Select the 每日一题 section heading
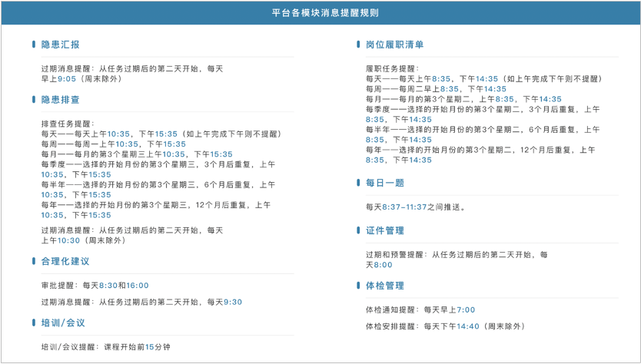 point(385,183)
